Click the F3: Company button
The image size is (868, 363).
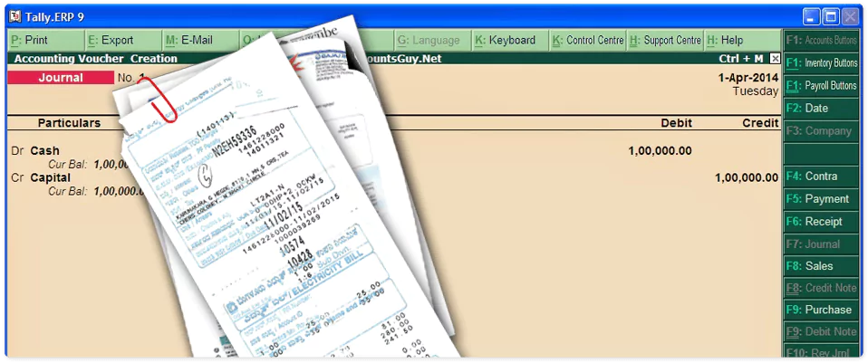(x=821, y=131)
